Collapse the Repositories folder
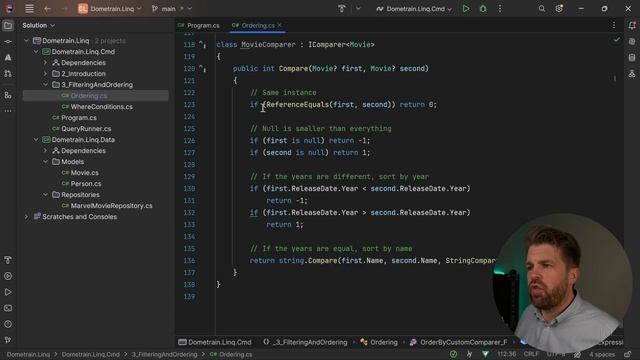The width and height of the screenshot is (640, 360). pos(45,195)
